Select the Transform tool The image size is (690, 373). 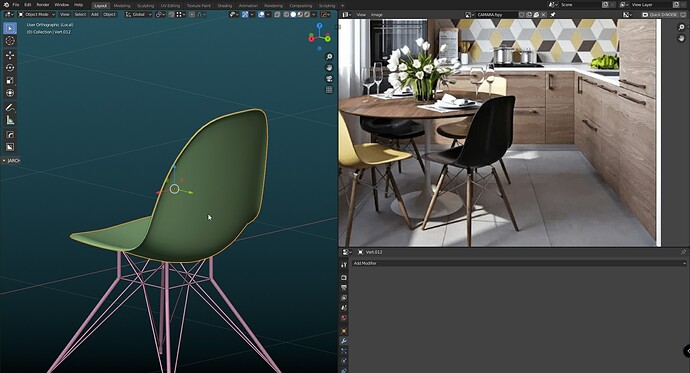tap(10, 93)
